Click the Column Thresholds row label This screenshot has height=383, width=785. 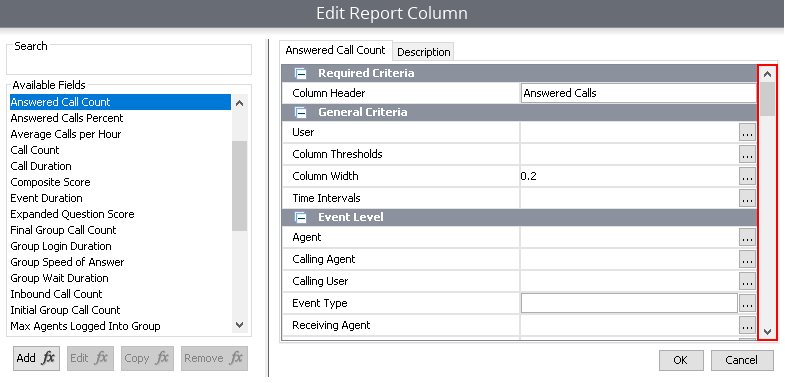coord(337,155)
